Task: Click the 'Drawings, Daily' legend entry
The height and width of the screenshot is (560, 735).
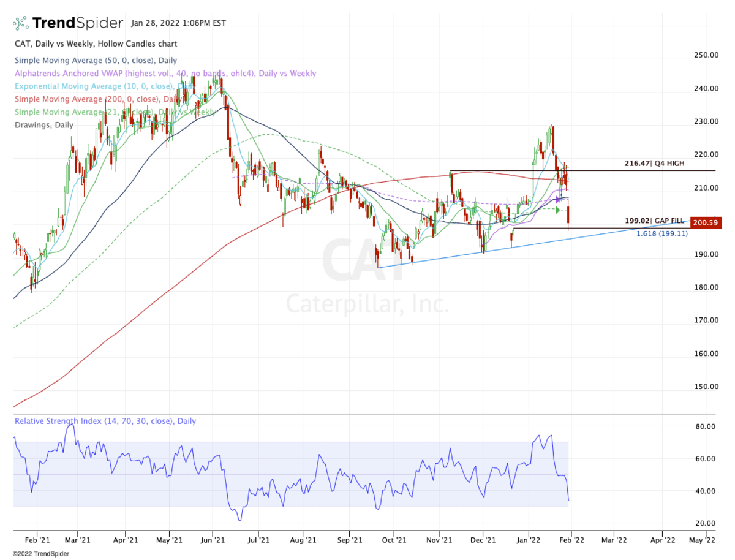Action: coord(43,125)
